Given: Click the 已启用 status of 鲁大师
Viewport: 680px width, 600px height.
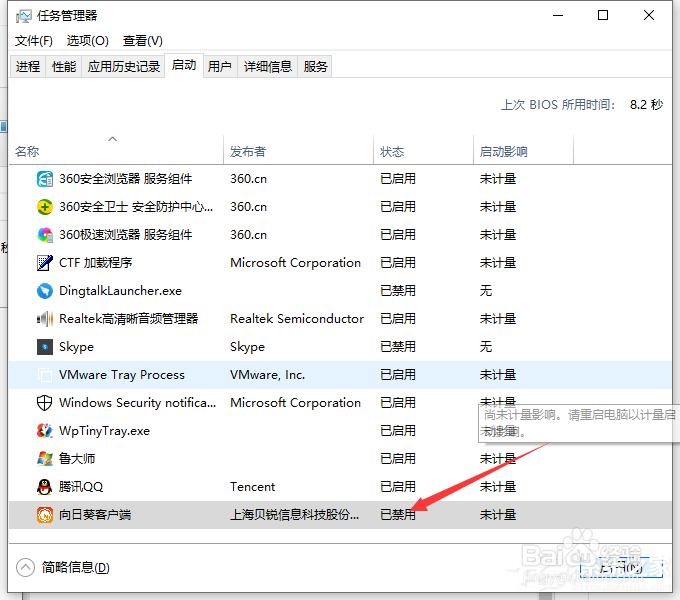Looking at the screenshot, I should [398, 459].
